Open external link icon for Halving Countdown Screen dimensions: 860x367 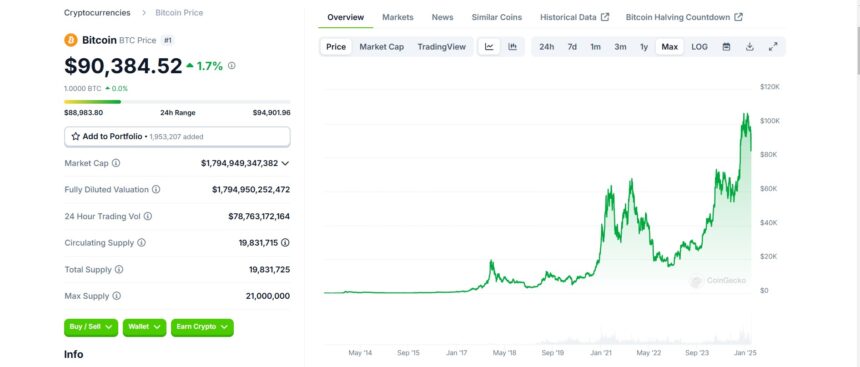coord(738,17)
